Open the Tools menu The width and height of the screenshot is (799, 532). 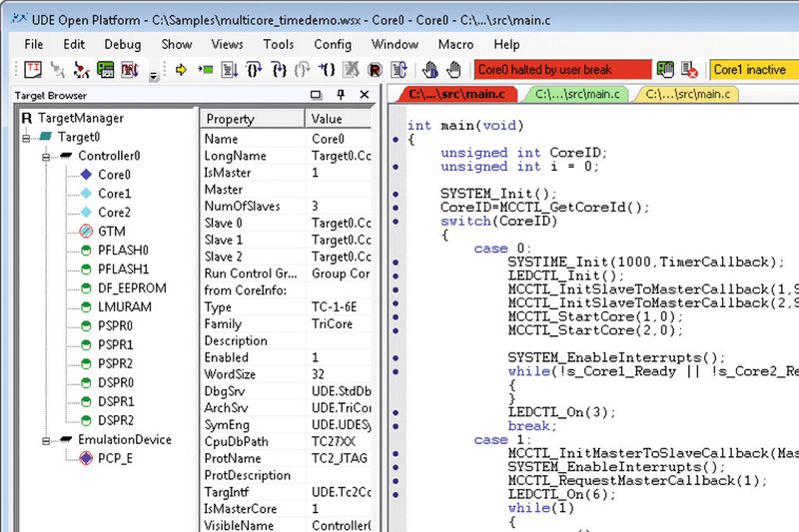(279, 44)
